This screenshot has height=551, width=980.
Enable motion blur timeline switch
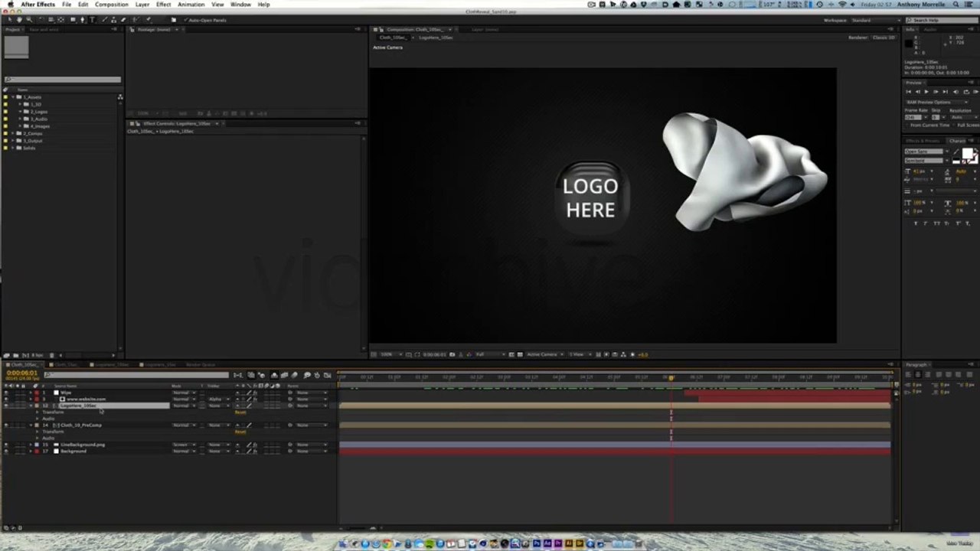coord(294,375)
